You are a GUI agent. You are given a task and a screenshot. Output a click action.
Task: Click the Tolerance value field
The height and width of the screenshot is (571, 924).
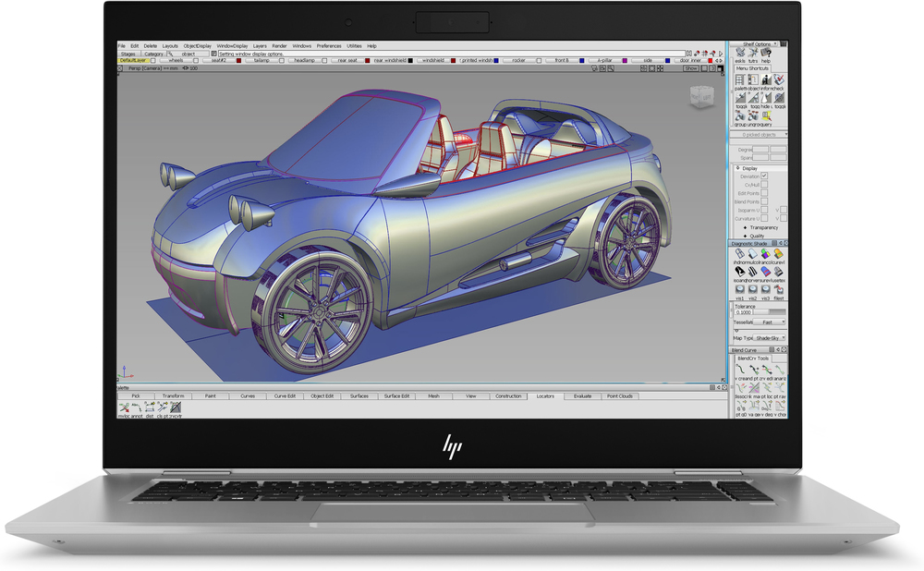coord(744,312)
